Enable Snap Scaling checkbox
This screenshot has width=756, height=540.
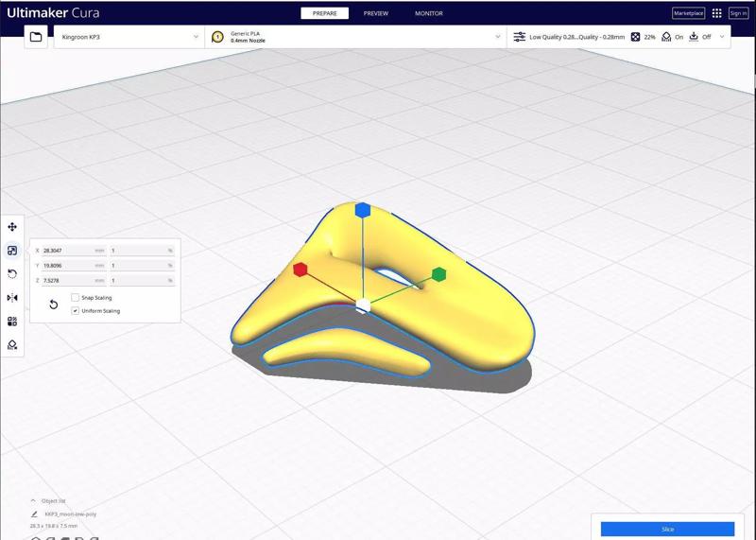[76, 298]
